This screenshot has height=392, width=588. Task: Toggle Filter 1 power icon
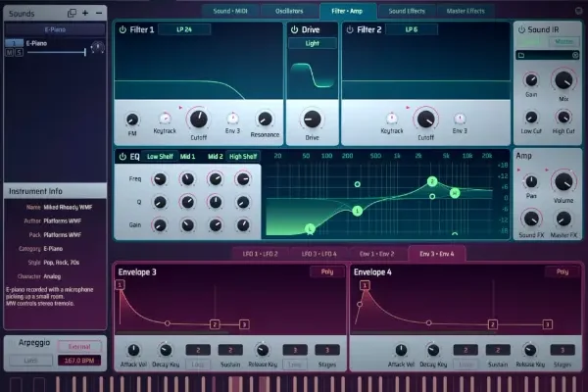pyautogui.click(x=123, y=29)
